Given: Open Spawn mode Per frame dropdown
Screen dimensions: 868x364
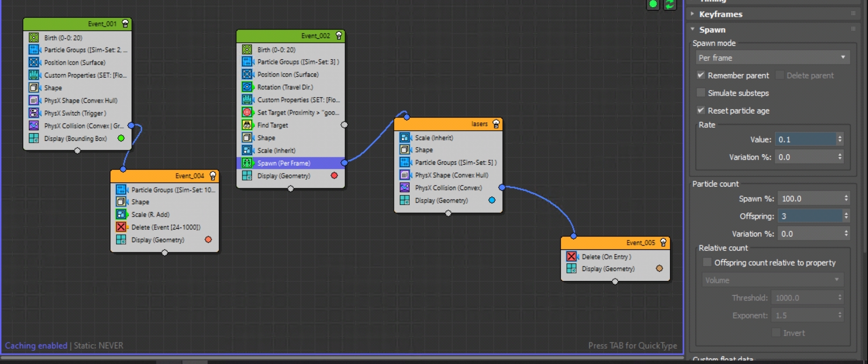Looking at the screenshot, I should tap(772, 58).
